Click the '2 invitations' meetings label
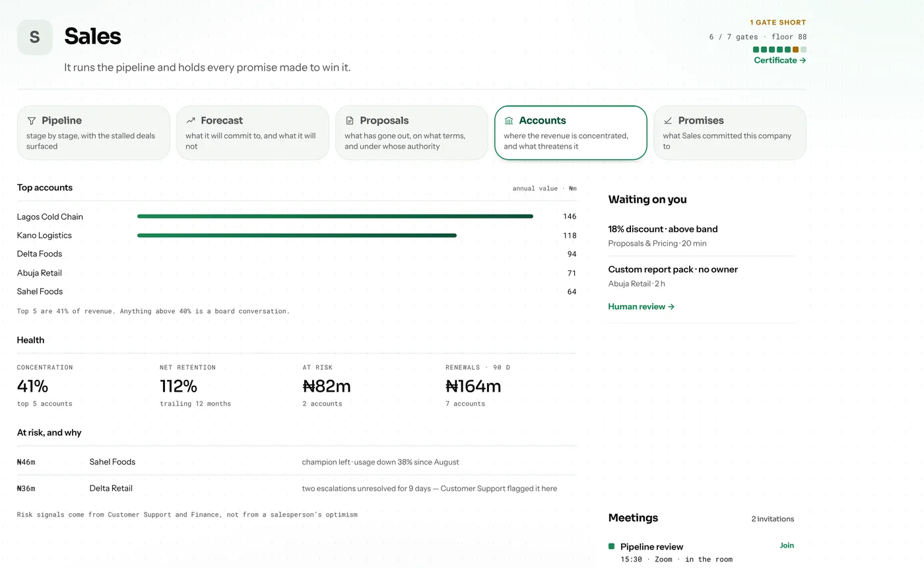The image size is (924, 568). click(773, 519)
